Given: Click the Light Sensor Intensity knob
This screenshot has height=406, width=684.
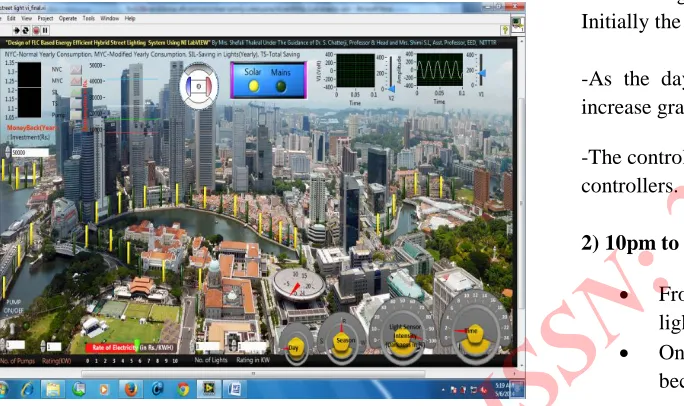Looking at the screenshot, I should pos(404,340).
